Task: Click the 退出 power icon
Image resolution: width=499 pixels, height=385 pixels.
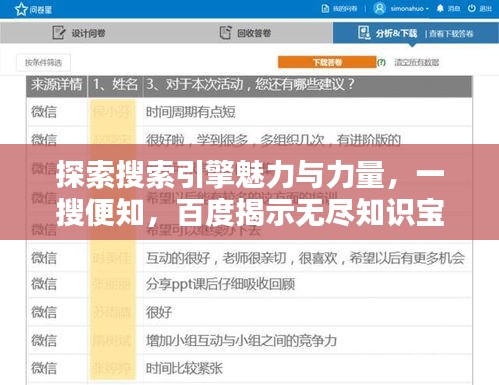Action: [471, 8]
